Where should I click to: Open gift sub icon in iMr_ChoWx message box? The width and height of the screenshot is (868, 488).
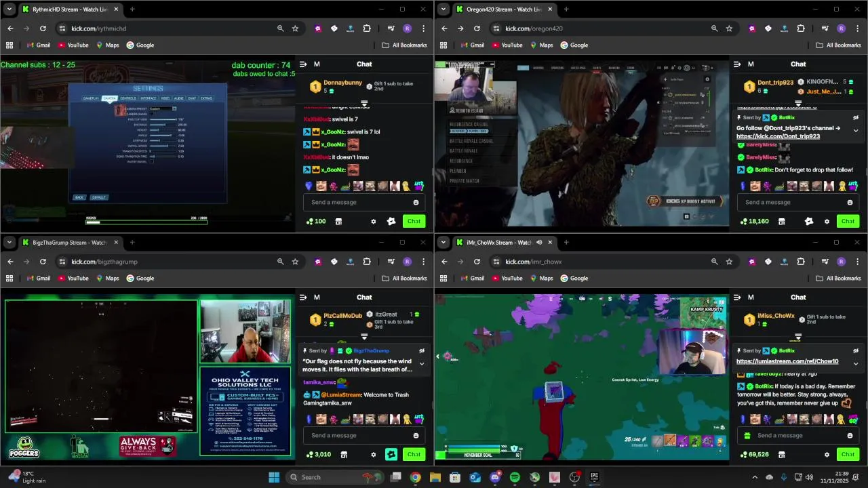pos(747,436)
